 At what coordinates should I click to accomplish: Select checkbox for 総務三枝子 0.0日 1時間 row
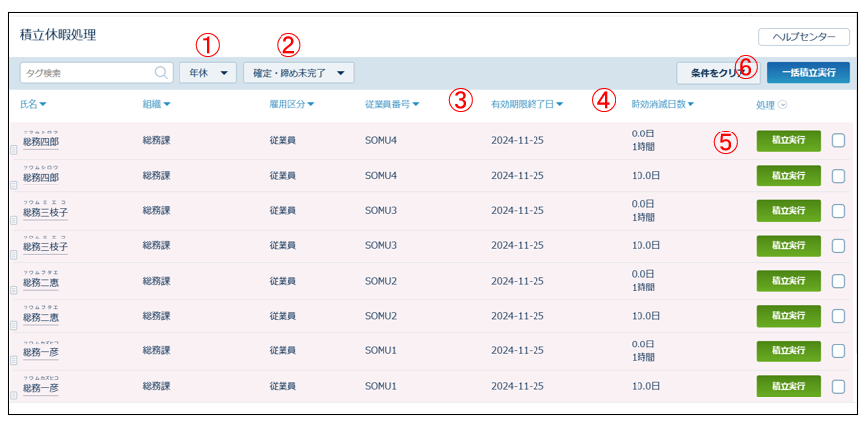point(839,211)
